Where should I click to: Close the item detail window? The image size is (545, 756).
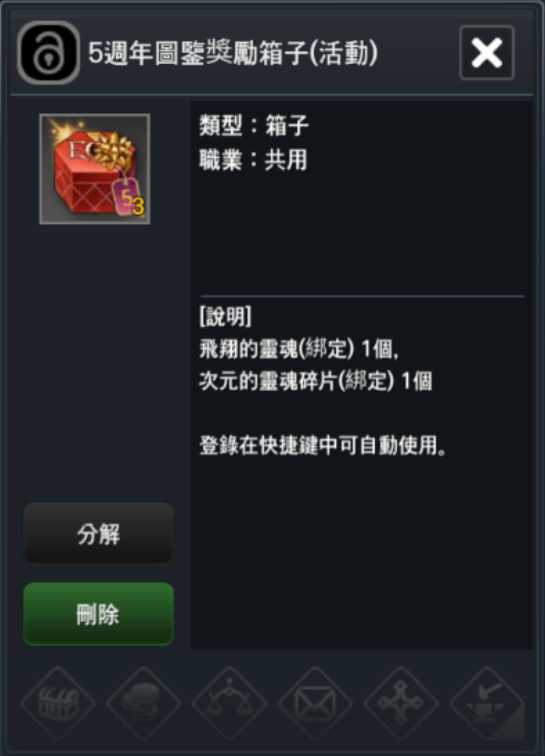pyautogui.click(x=487, y=53)
